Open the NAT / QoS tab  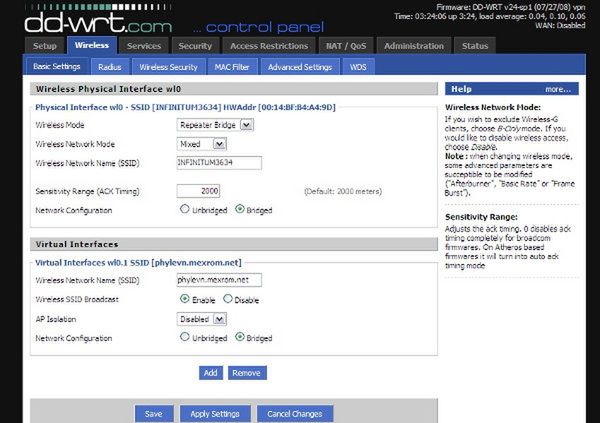(346, 46)
